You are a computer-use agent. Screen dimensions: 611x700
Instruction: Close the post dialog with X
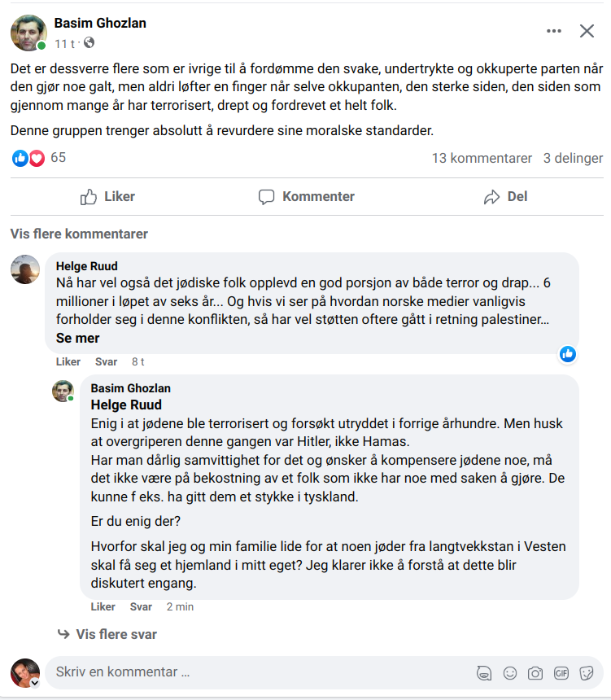click(587, 31)
